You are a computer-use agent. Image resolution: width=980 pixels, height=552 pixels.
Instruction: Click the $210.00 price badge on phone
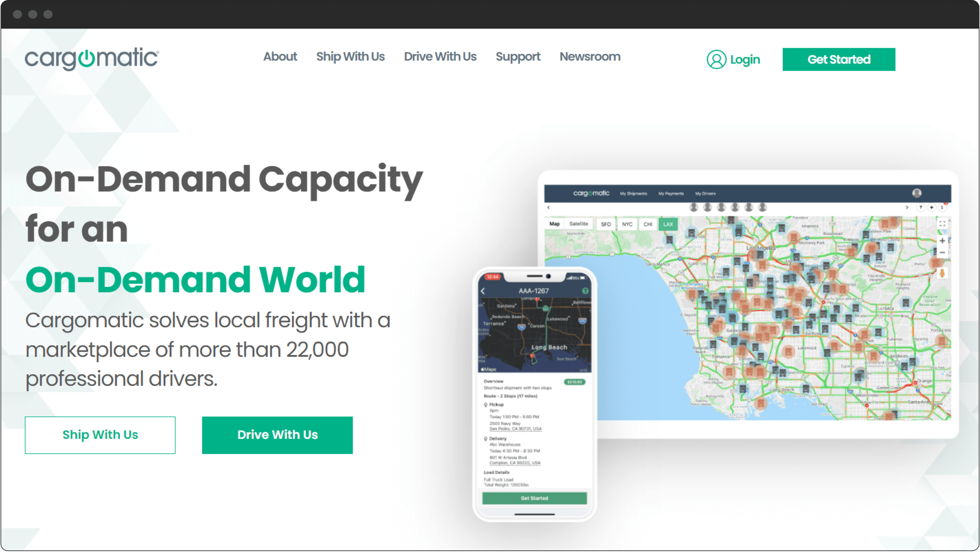[x=575, y=382]
